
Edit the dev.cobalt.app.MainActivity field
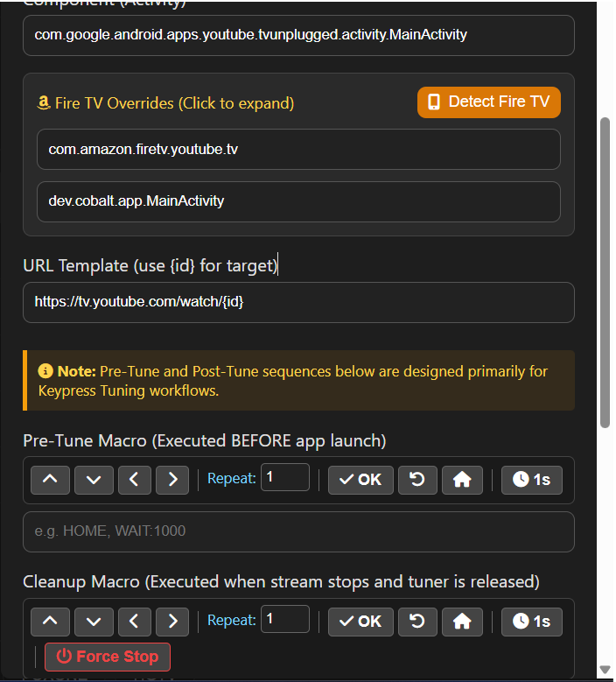pyautogui.click(x=298, y=201)
